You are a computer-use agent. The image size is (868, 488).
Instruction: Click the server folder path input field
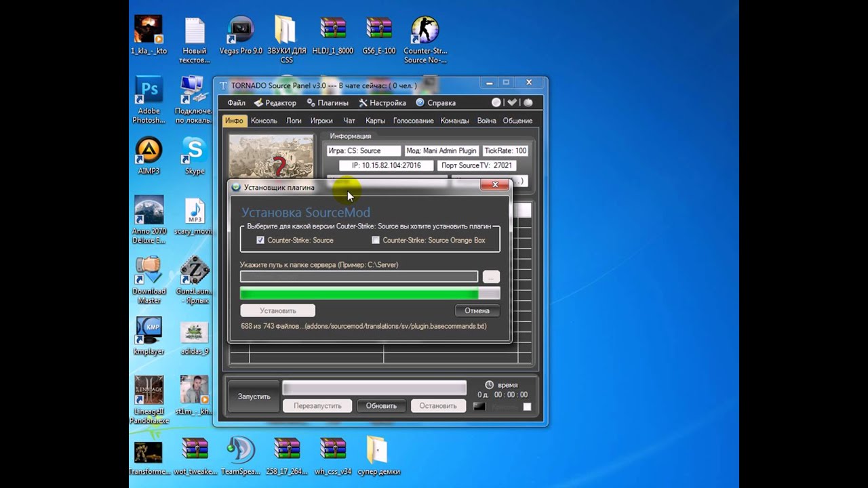point(359,277)
